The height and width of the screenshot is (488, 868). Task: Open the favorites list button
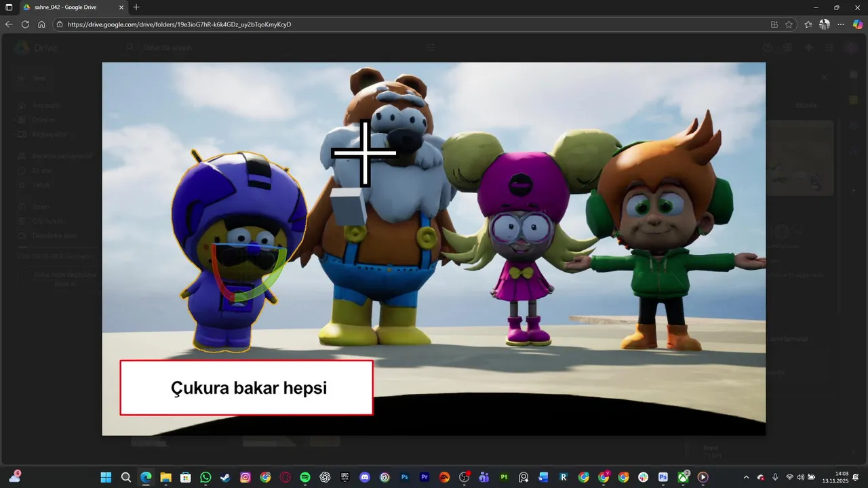pyautogui.click(x=808, y=24)
